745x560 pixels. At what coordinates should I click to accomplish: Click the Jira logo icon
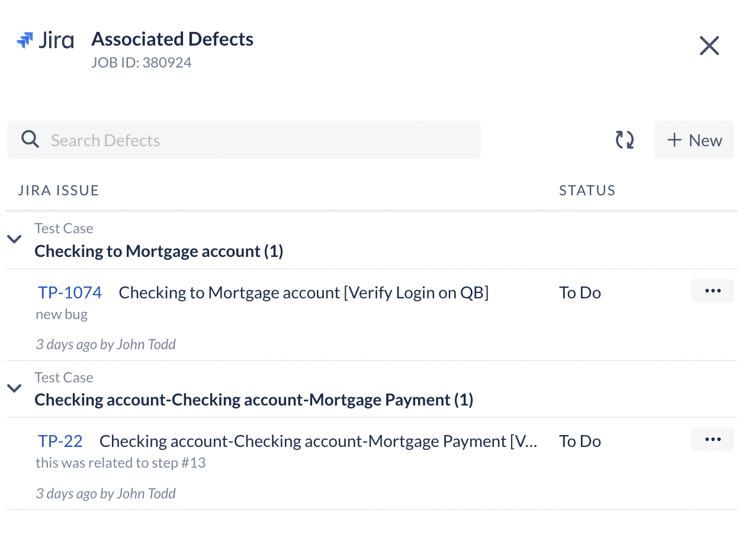click(x=24, y=41)
